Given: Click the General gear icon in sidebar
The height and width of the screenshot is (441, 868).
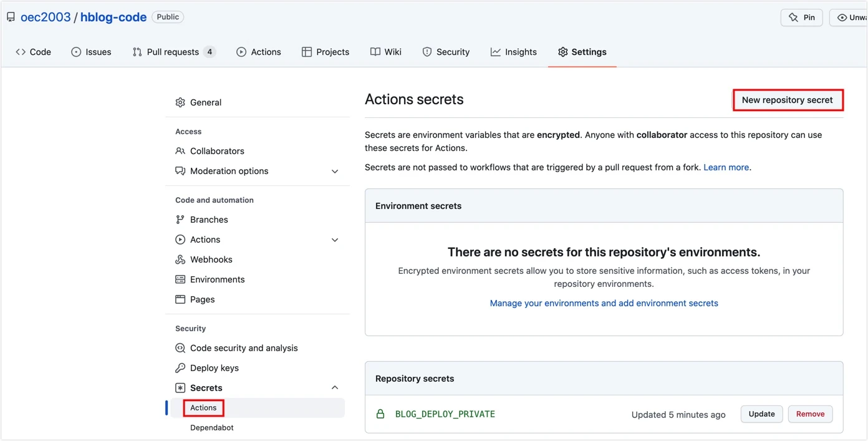Looking at the screenshot, I should [x=180, y=102].
